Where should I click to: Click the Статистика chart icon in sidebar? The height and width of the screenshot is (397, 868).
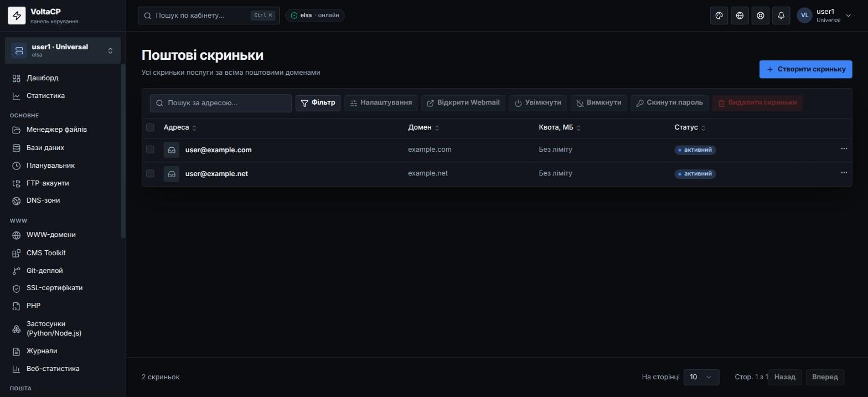point(17,96)
